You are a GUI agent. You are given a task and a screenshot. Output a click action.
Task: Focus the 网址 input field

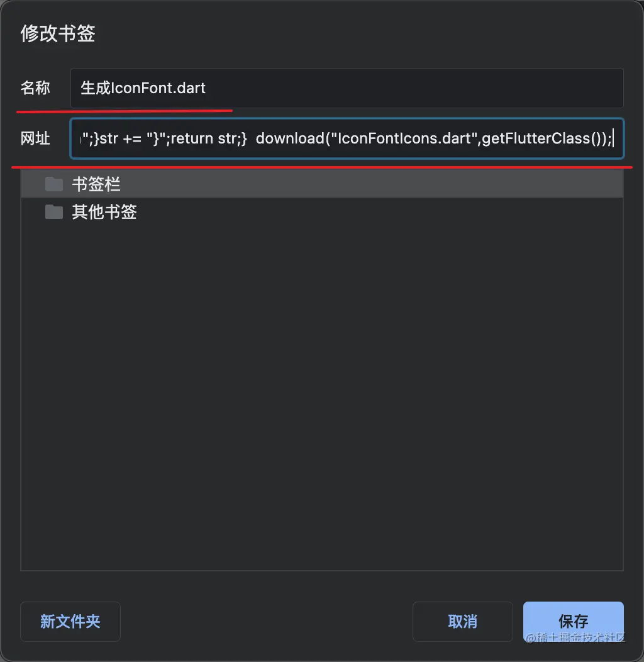[347, 138]
